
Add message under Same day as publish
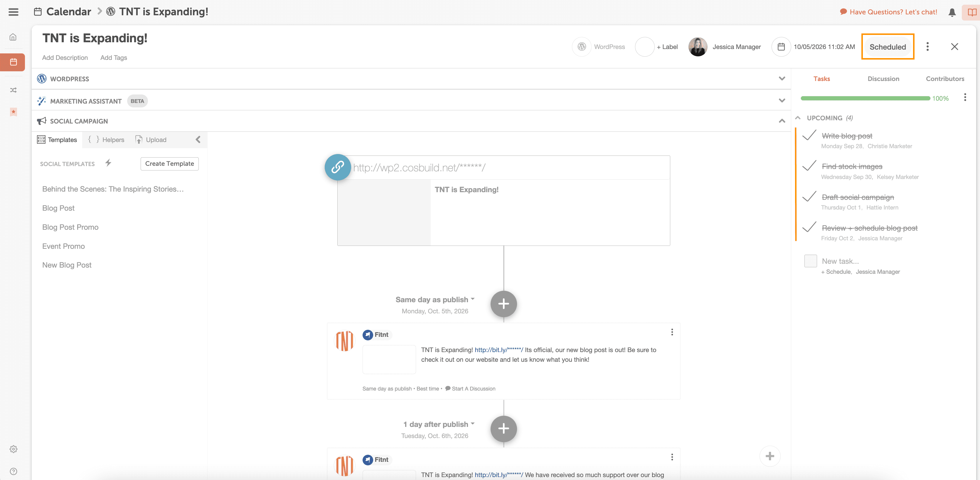pyautogui.click(x=503, y=304)
